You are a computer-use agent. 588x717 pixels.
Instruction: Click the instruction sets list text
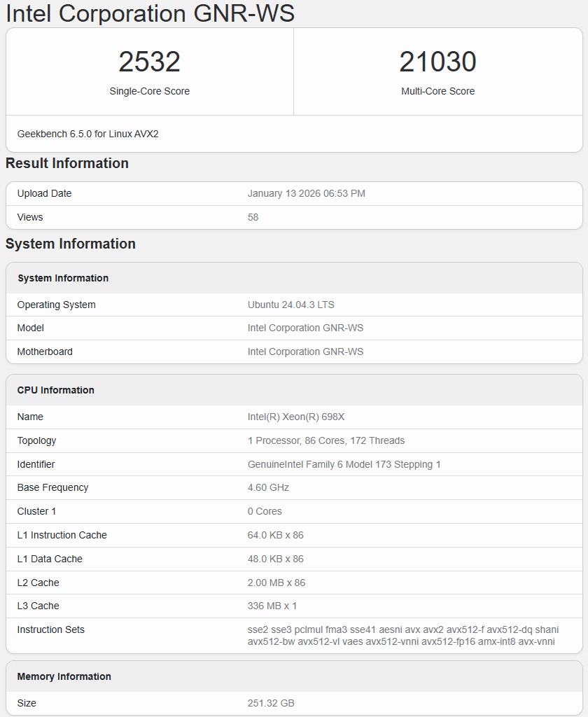pos(402,635)
